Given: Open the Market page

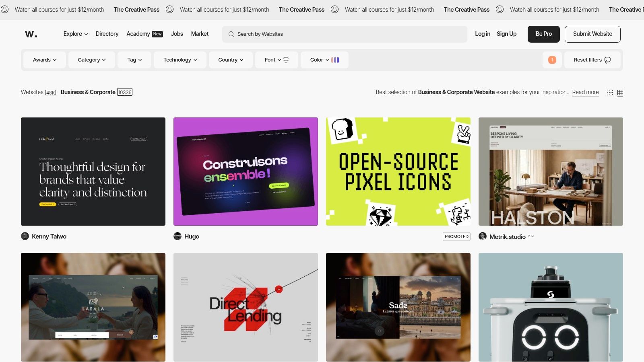Looking at the screenshot, I should coord(200,34).
